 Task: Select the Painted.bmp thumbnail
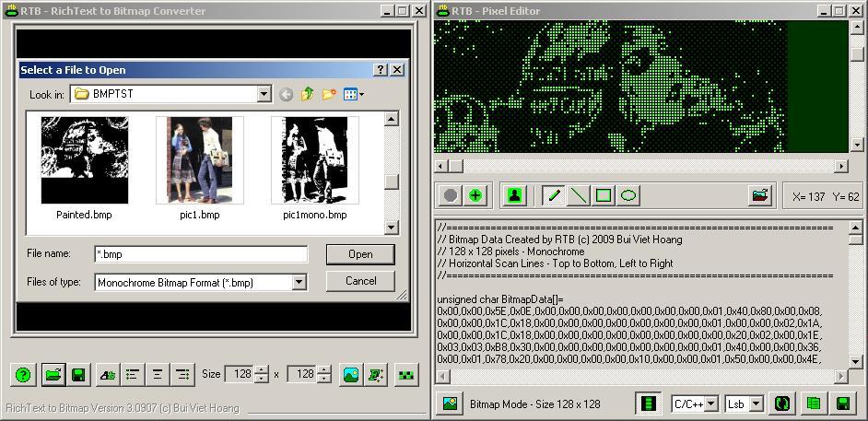[85, 160]
